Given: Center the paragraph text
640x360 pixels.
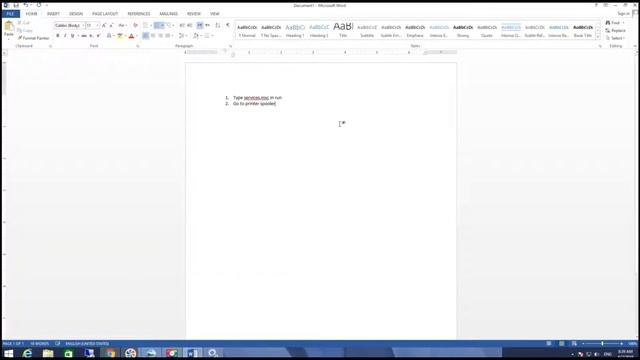Looking at the screenshot, I should click(153, 36).
